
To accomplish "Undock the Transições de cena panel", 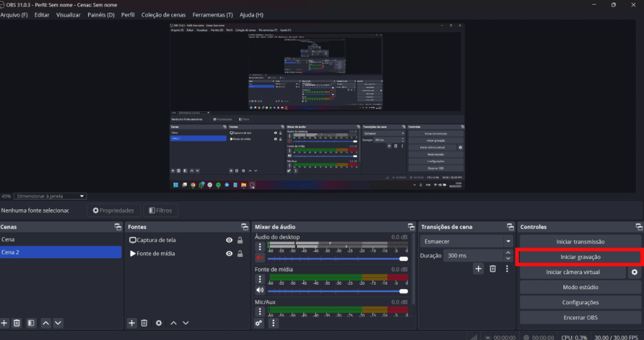I will tap(510, 227).
